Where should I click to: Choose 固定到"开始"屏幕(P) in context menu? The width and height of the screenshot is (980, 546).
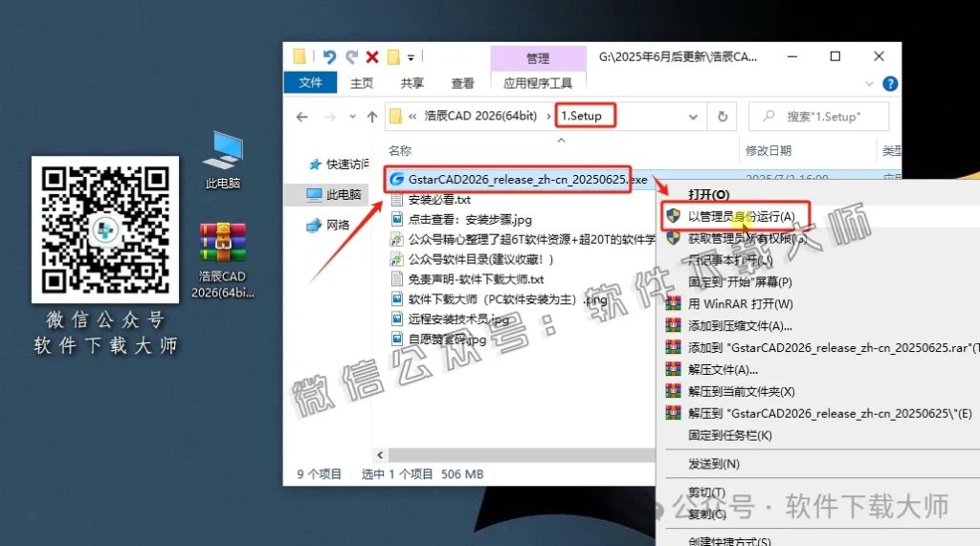click(x=740, y=282)
